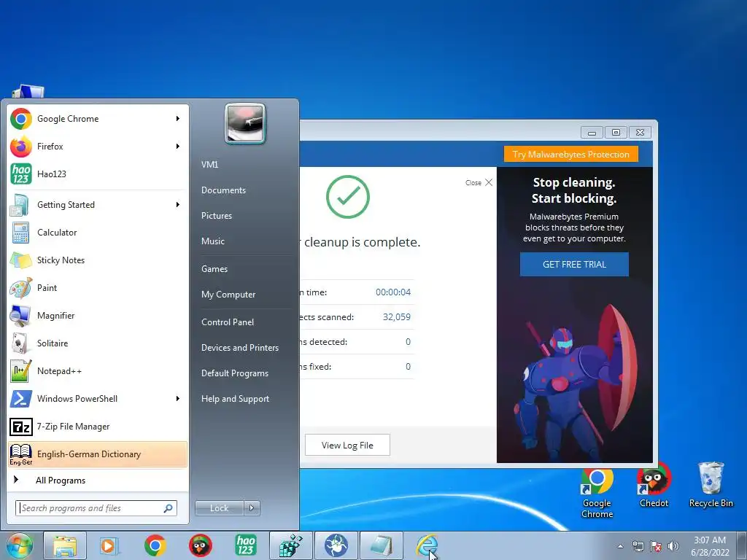Open Default Programs
Image resolution: width=747 pixels, height=560 pixels.
click(x=234, y=373)
